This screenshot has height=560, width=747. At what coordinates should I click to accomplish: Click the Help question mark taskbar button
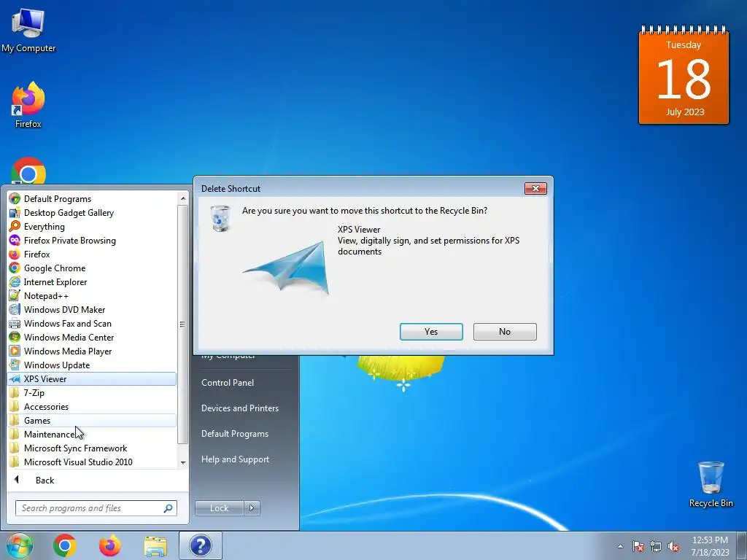click(x=201, y=545)
